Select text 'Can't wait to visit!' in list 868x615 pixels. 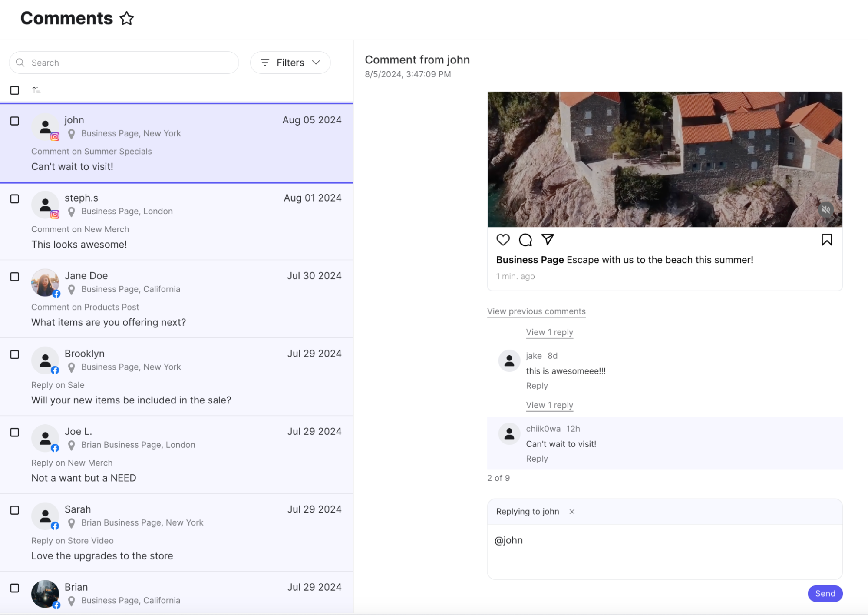coord(72,167)
